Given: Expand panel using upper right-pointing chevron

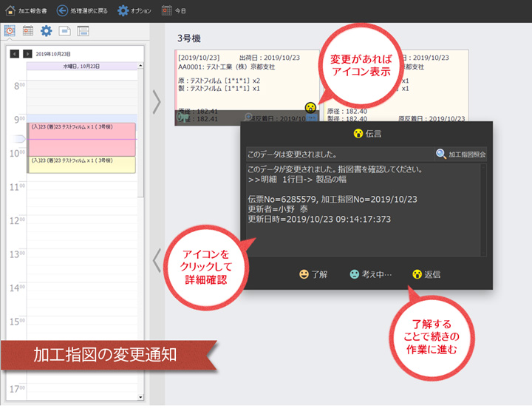Looking at the screenshot, I should click(156, 102).
